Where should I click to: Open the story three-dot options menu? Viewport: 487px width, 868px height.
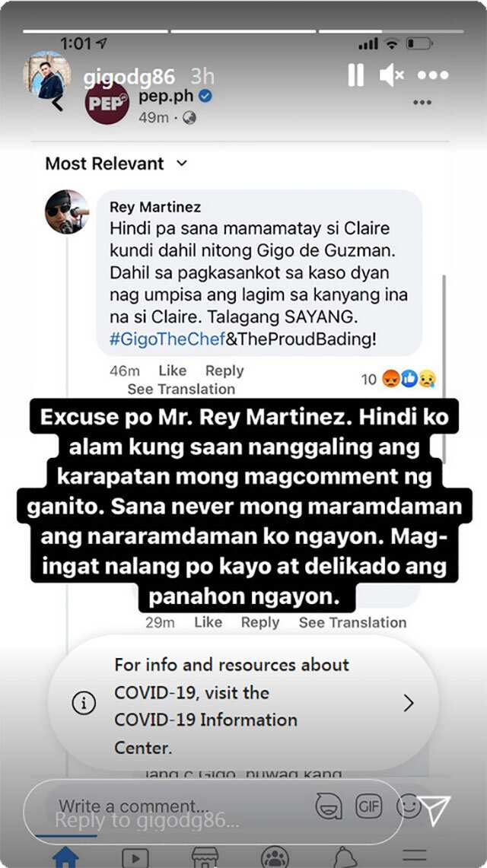pos(433,75)
